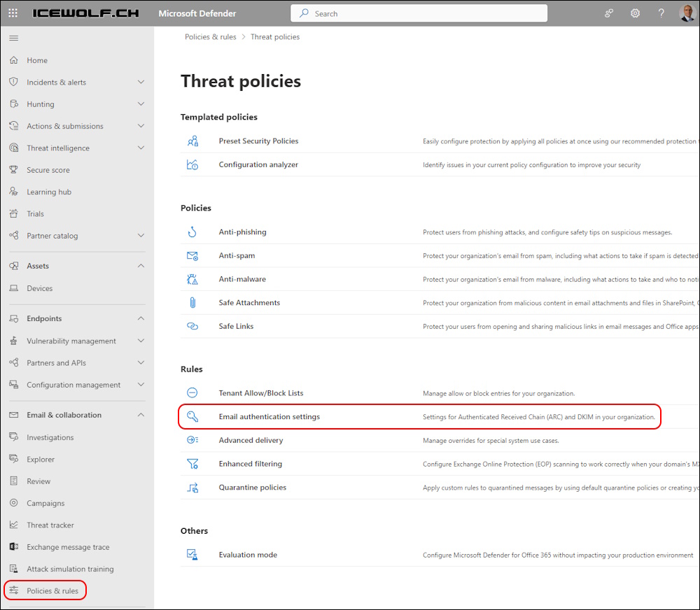Open Preset Security Policies link
This screenshot has width=700, height=610.
click(x=258, y=141)
